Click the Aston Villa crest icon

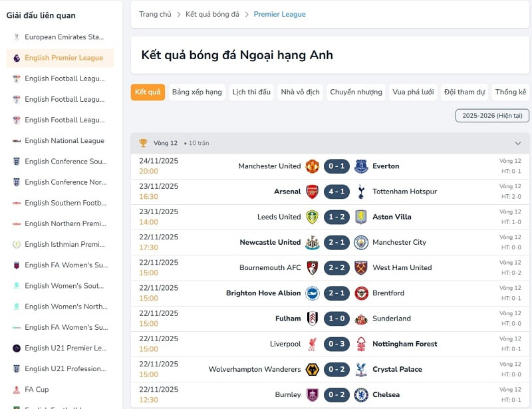tap(361, 217)
